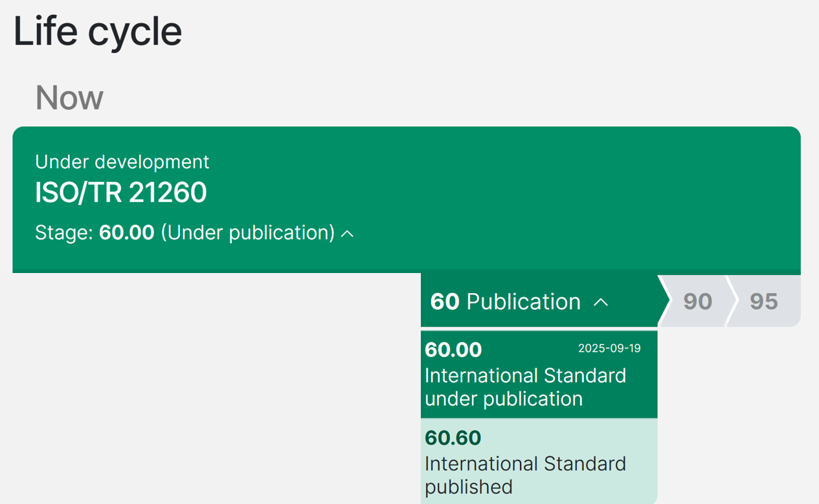Click the ISO/TR 21260 title
The width and height of the screenshot is (819, 504).
click(121, 193)
